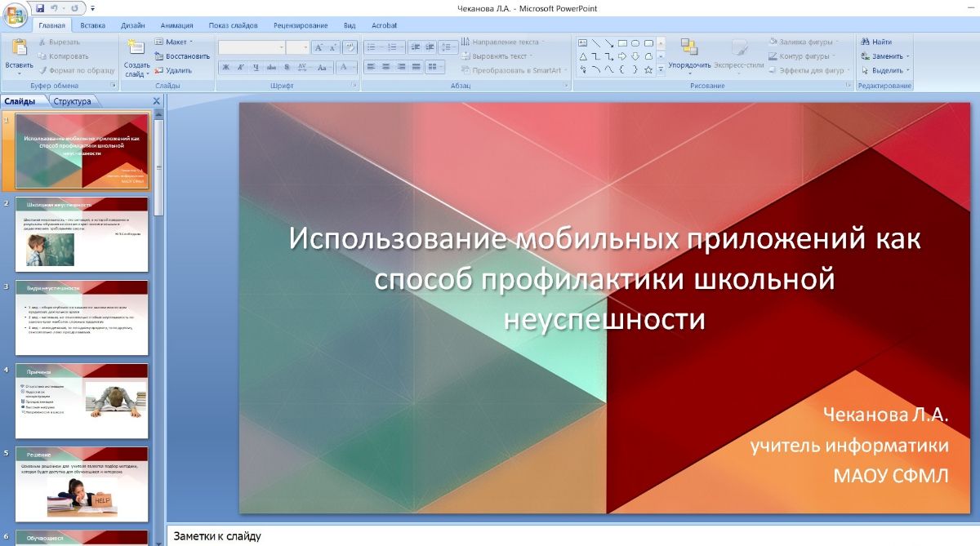Toggle strikethrough (abc) formatting
The width and height of the screenshot is (980, 546).
(271, 67)
